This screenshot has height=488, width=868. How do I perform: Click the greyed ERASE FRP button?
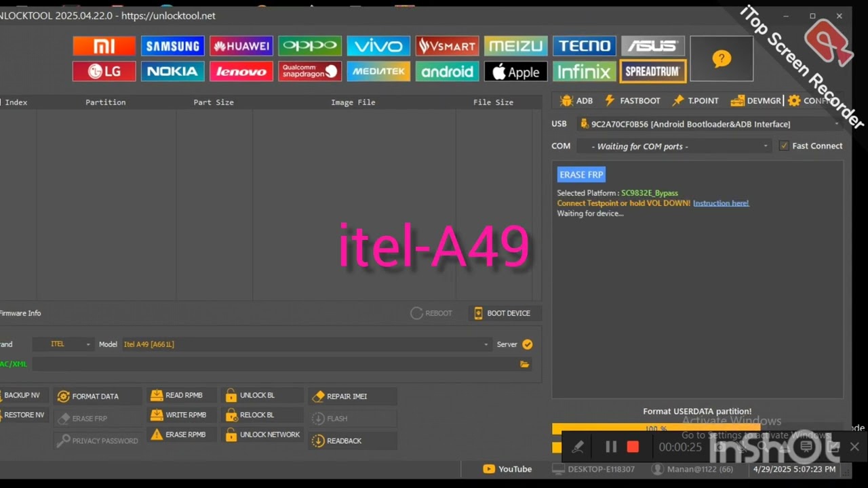[98, 418]
